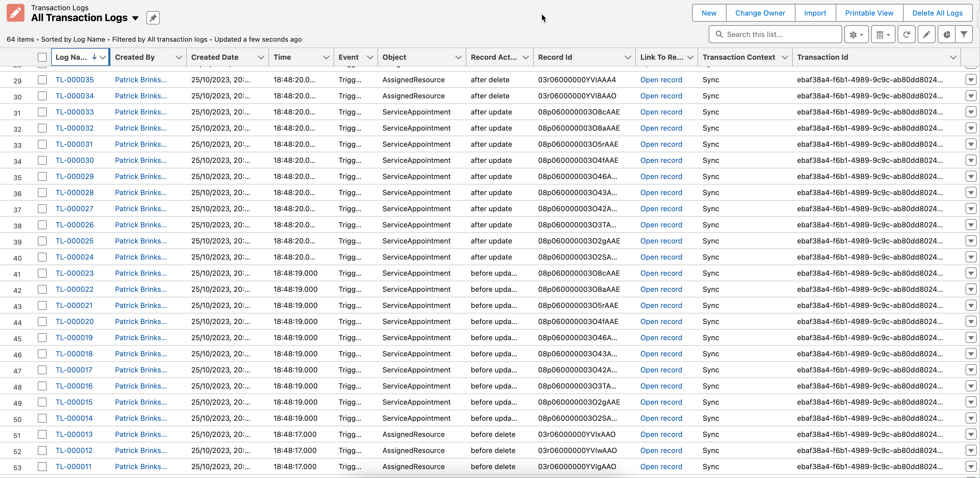
Task: Expand the Transaction Context column dropdown
Action: point(784,57)
